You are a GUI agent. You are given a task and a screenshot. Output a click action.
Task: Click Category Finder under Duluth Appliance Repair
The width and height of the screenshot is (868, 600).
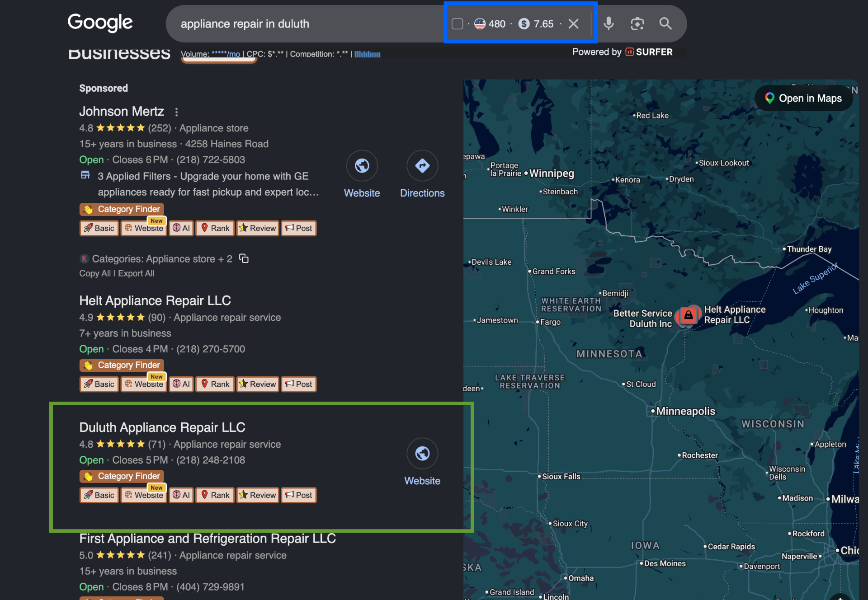[x=122, y=476]
